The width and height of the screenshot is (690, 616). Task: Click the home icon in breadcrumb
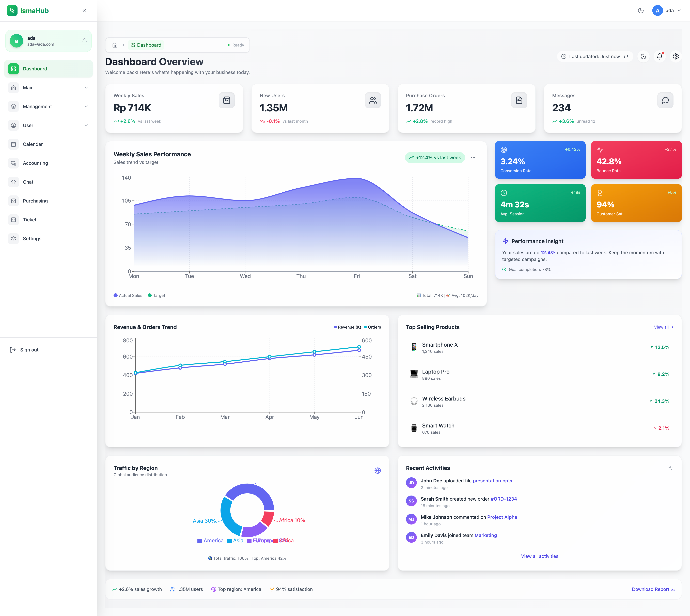click(x=115, y=45)
